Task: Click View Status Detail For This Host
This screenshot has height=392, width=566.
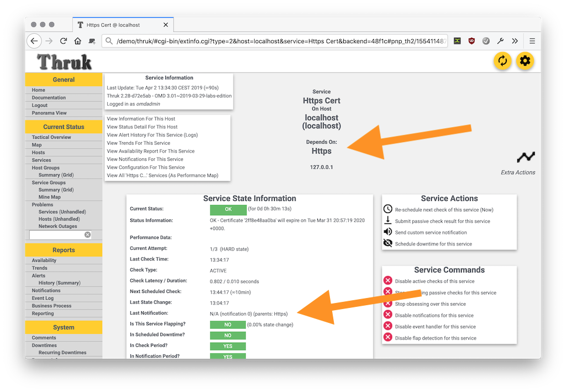Action: 142,127
